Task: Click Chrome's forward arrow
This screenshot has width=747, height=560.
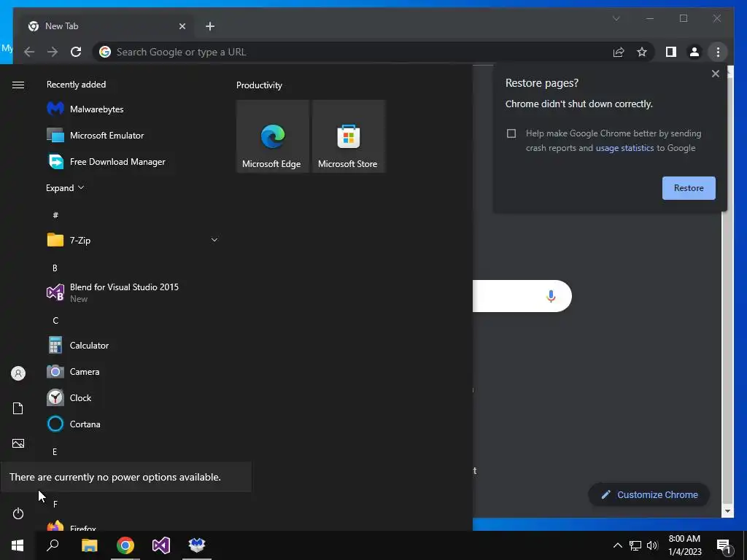Action: click(x=53, y=52)
